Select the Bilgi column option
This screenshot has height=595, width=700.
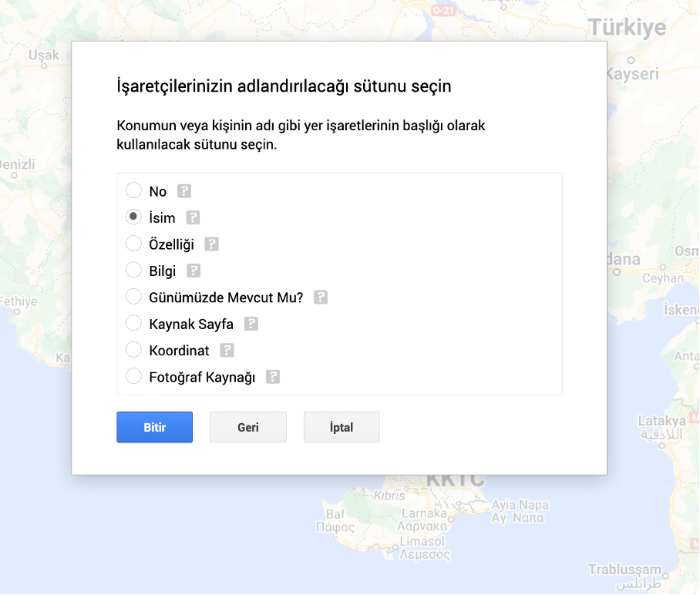[133, 271]
